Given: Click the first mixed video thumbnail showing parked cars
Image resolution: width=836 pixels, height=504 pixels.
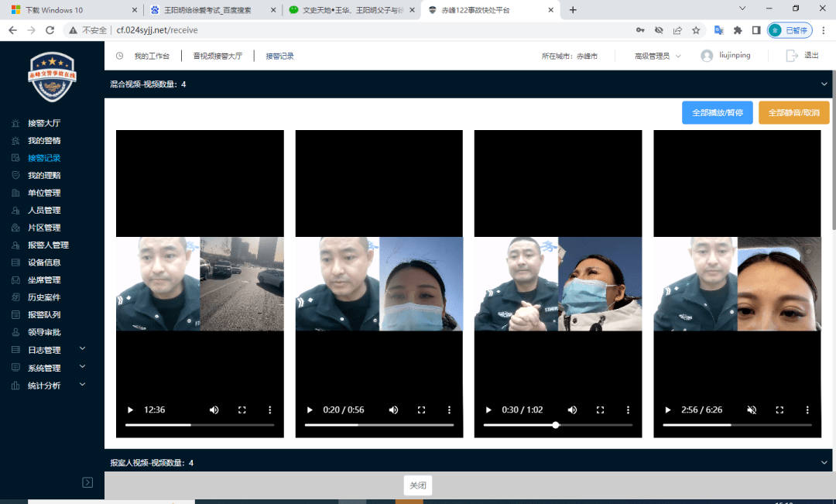Looking at the screenshot, I should pos(242,283).
